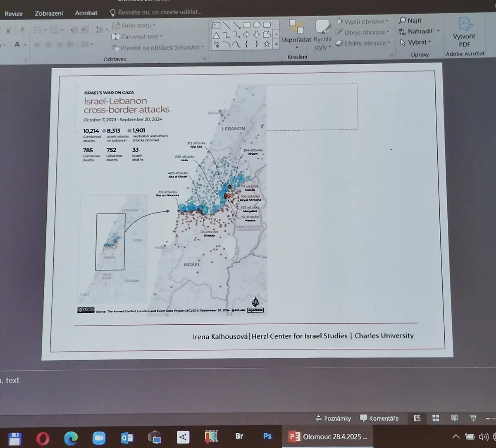
Task: Toggle the Komentáře comments pane
Action: click(x=379, y=418)
